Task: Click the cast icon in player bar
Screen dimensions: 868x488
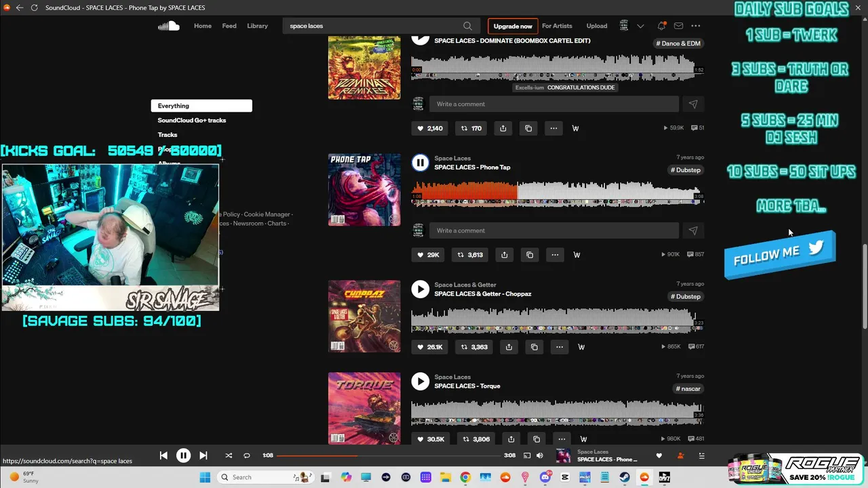Action: coord(527,455)
